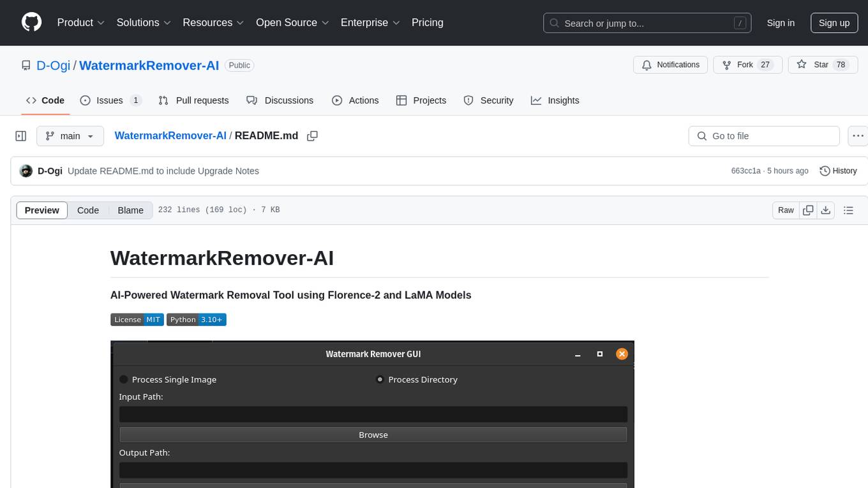
Task: Open the commit message about Upgrade Notes
Action: (163, 171)
